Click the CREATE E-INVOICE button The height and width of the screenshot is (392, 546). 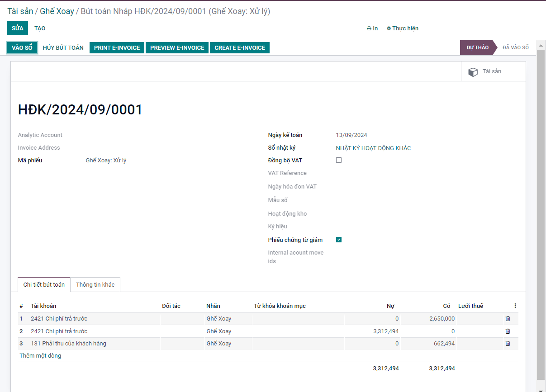(240, 48)
